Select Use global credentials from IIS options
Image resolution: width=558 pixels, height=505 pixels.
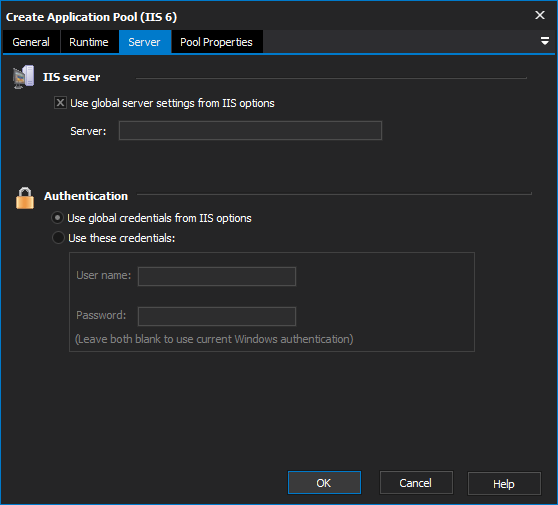(x=58, y=217)
